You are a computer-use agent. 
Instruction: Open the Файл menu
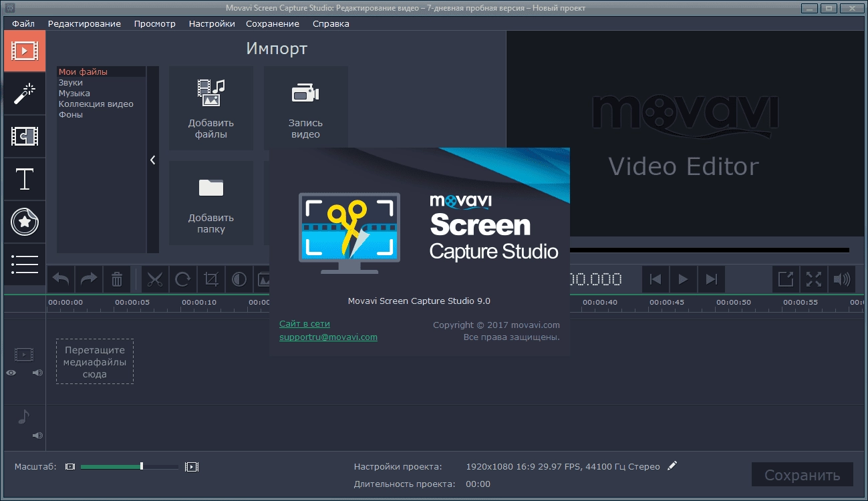pos(23,23)
